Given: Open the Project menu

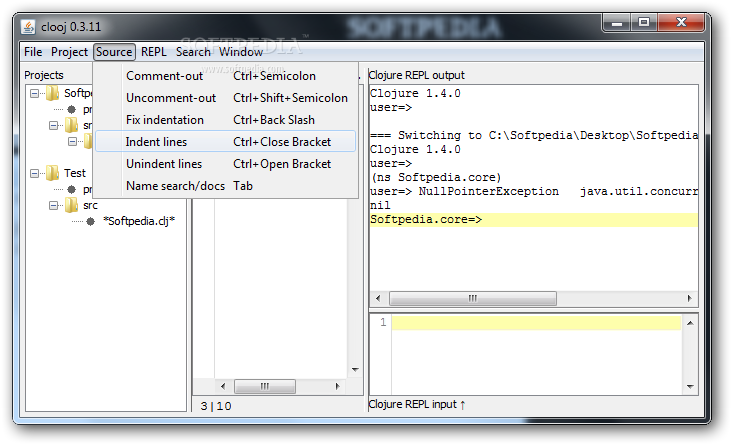Looking at the screenshot, I should 69,52.
